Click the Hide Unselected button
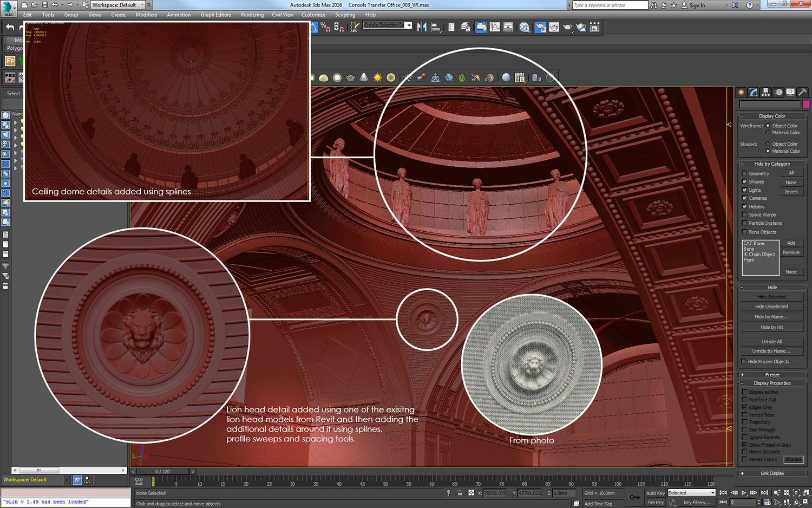This screenshot has height=508, width=812. coord(771,307)
